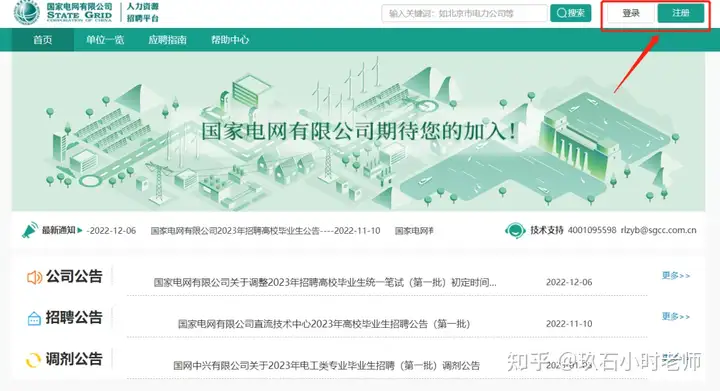720x391 pixels.
Task: Click the 登录 login button
Action: (631, 13)
